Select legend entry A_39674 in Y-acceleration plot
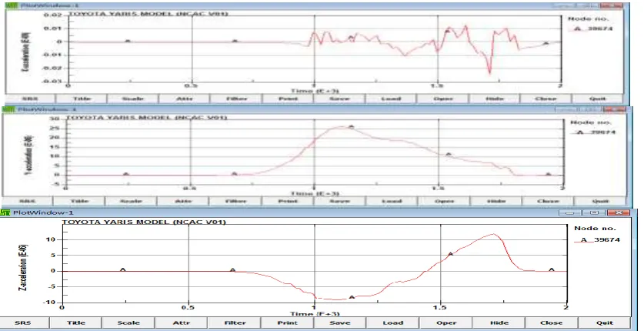 point(593,132)
